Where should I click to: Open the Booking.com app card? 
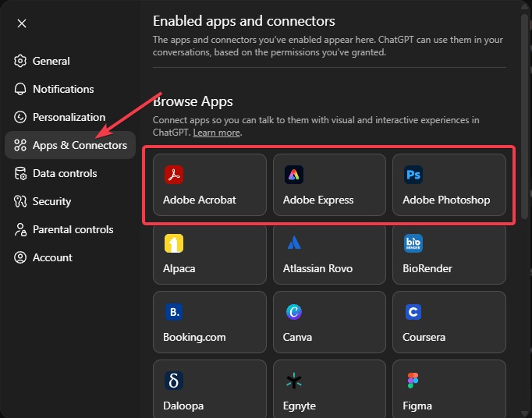point(209,321)
